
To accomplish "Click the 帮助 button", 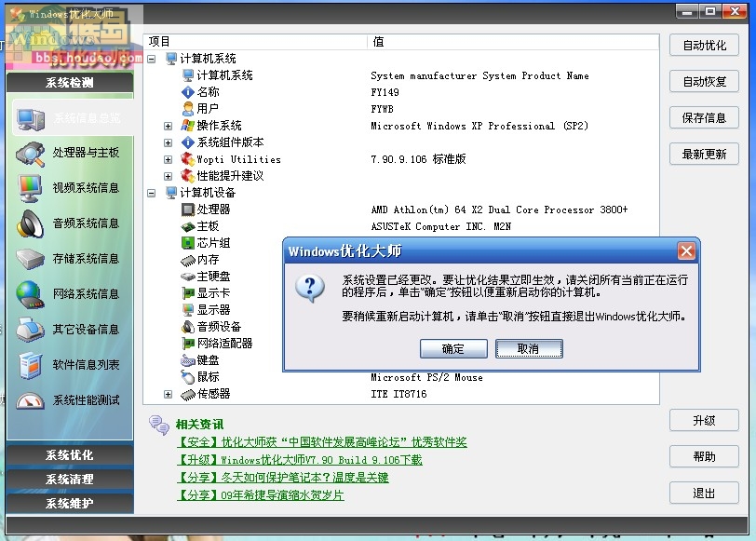I will coord(704,456).
